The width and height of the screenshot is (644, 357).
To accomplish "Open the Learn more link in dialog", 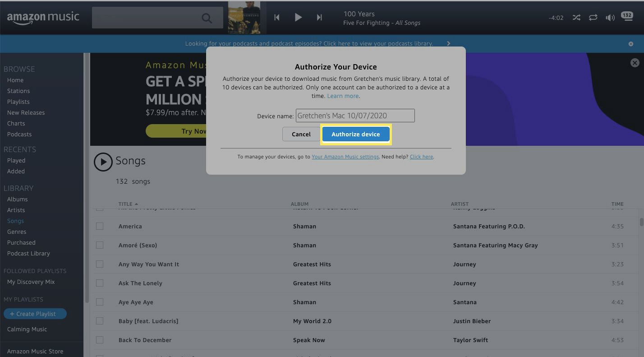I will coord(343,96).
